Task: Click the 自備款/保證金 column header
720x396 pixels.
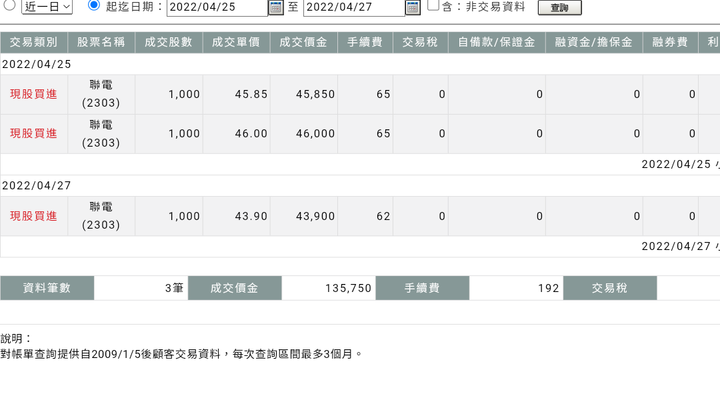Action: click(x=496, y=42)
